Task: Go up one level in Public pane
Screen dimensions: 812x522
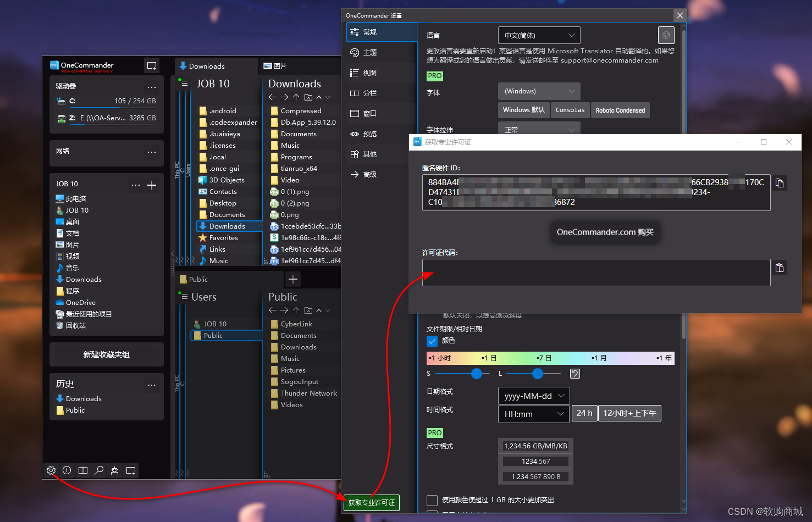Action: point(296,310)
